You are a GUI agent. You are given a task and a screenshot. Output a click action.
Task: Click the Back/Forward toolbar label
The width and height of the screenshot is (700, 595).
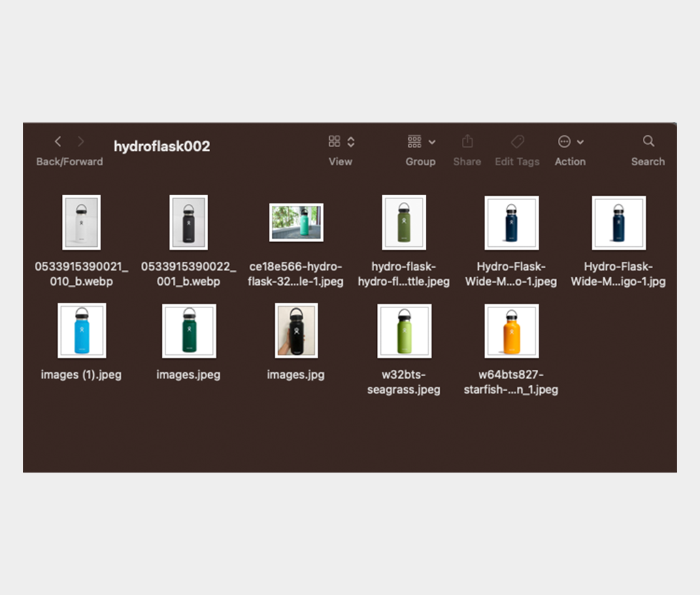pos(69,162)
